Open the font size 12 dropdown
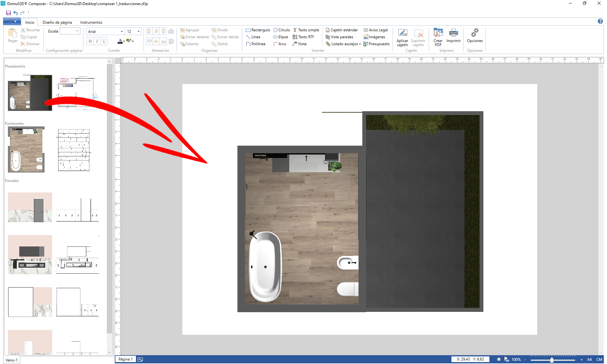This screenshot has height=364, width=607. coord(138,31)
